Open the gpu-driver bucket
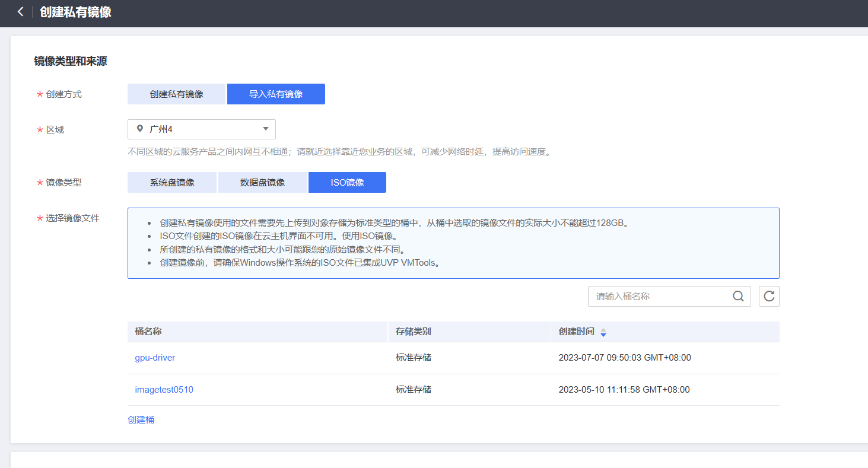 coord(154,357)
